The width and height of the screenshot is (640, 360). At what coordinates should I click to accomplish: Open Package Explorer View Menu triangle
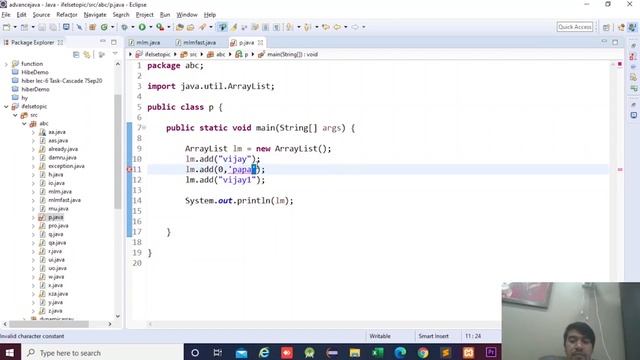tap(115, 54)
